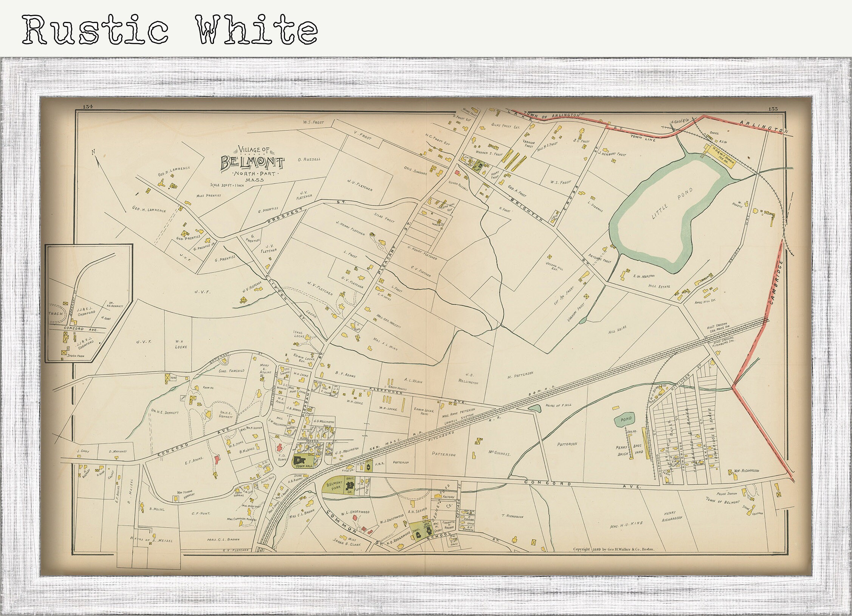Screen dimensions: 852x616
Task: Click the 1889 Geo. H. Walker copyright line
Action: (614, 550)
